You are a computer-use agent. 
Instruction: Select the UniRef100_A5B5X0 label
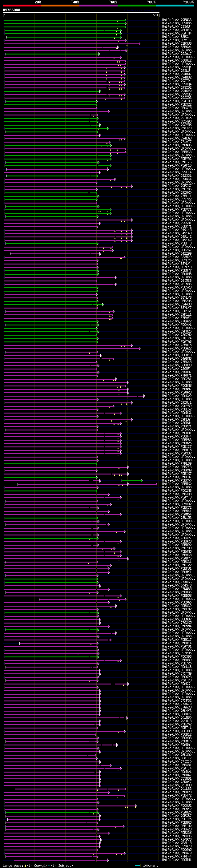(177, 484)
